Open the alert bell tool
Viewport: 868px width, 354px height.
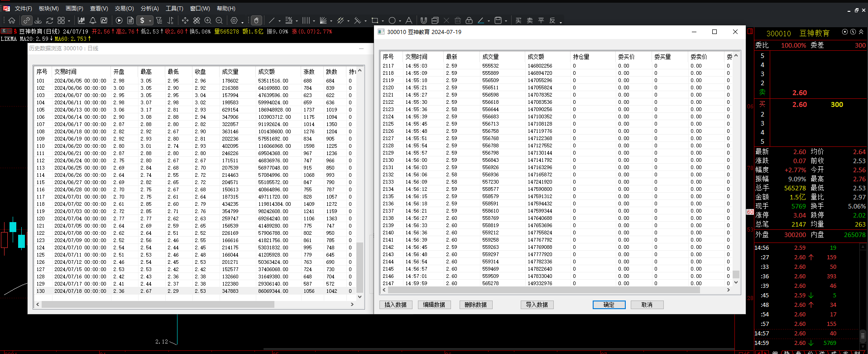pyautogui.click(x=92, y=20)
